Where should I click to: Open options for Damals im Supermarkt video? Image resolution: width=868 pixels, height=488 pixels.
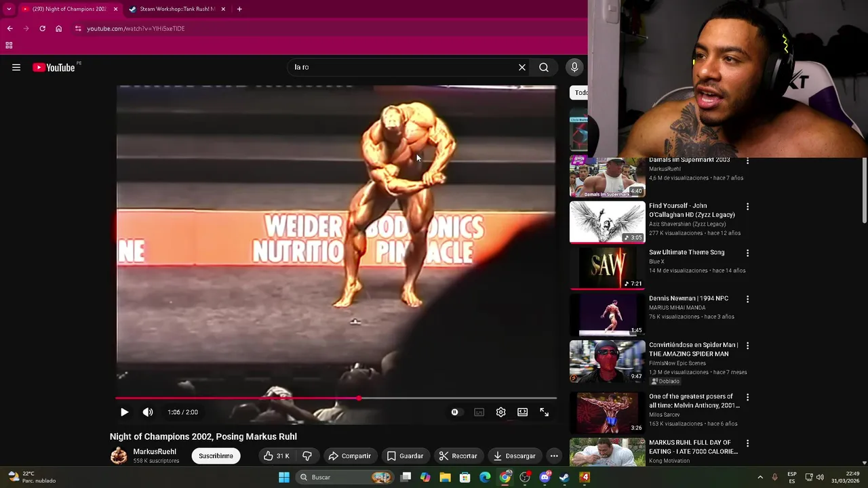pyautogui.click(x=747, y=161)
